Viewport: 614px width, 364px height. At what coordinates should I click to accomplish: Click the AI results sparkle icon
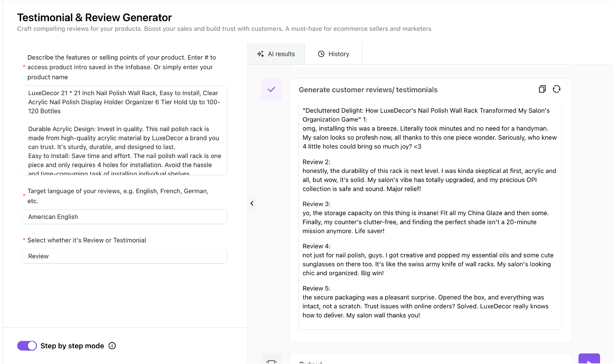(260, 54)
